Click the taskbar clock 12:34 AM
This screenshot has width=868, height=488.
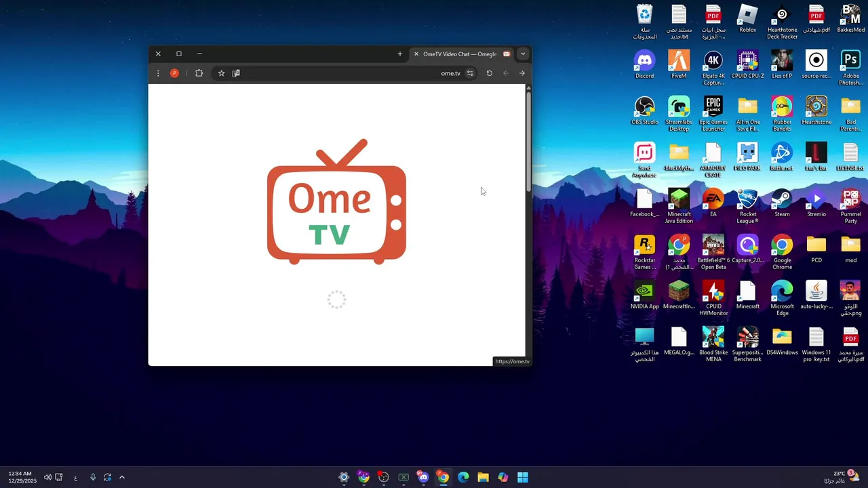click(x=22, y=477)
